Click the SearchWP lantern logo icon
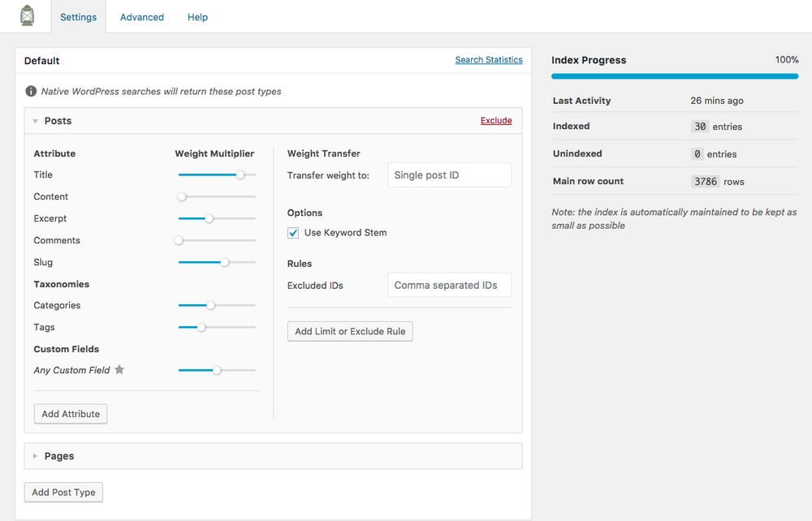 (x=28, y=16)
